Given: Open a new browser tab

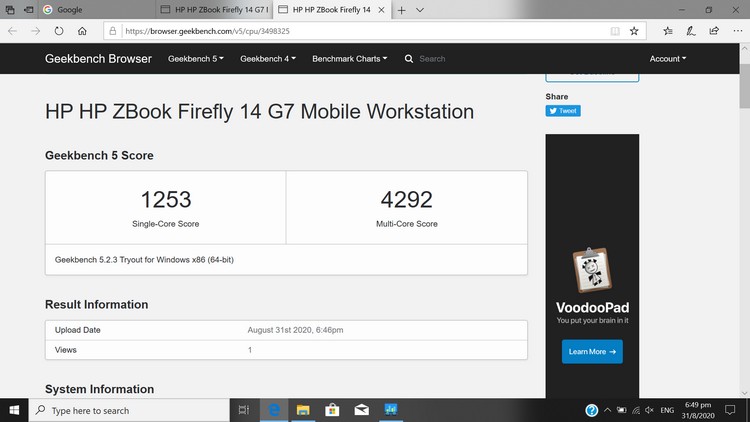Looking at the screenshot, I should [402, 10].
